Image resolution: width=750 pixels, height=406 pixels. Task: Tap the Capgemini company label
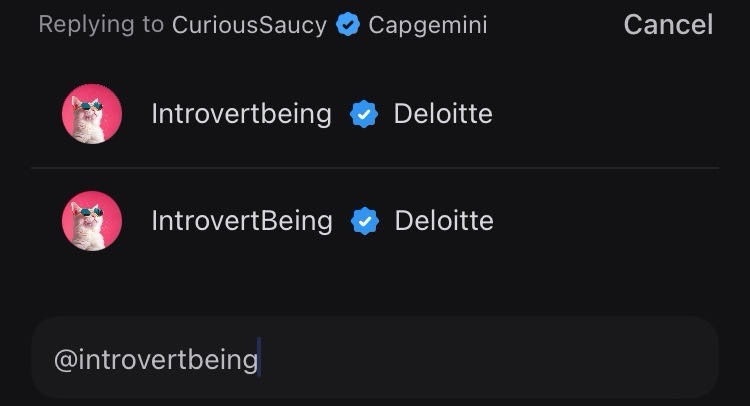(x=428, y=25)
